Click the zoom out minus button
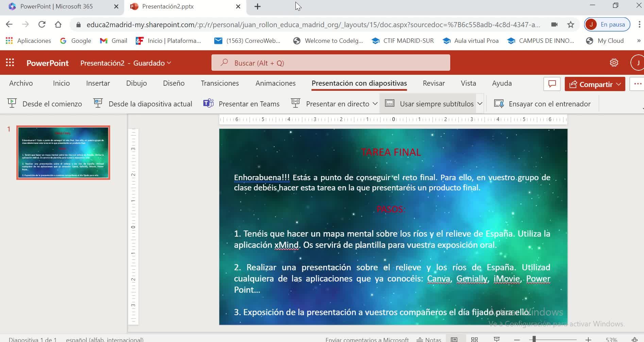Screen dimensions: 644x342 [x=517, y=339]
